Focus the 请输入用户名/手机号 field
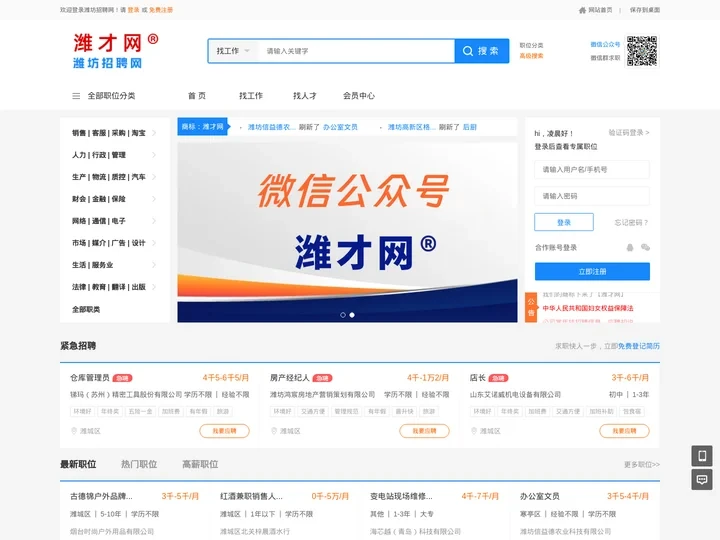This screenshot has width=720, height=540. coord(592,169)
